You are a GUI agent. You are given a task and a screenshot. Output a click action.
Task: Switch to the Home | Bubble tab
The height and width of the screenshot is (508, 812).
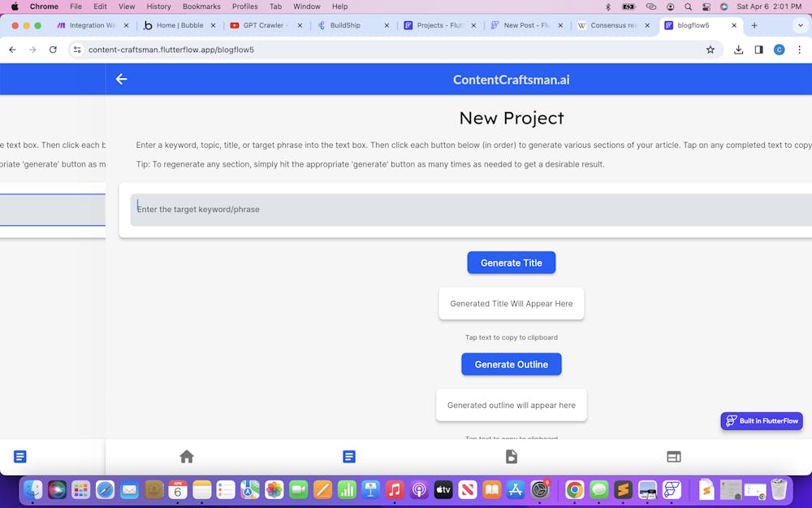click(179, 25)
